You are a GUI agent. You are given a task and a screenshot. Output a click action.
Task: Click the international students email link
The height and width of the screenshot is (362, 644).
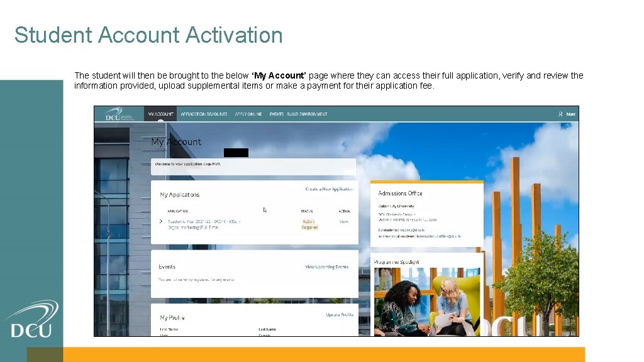438,236
